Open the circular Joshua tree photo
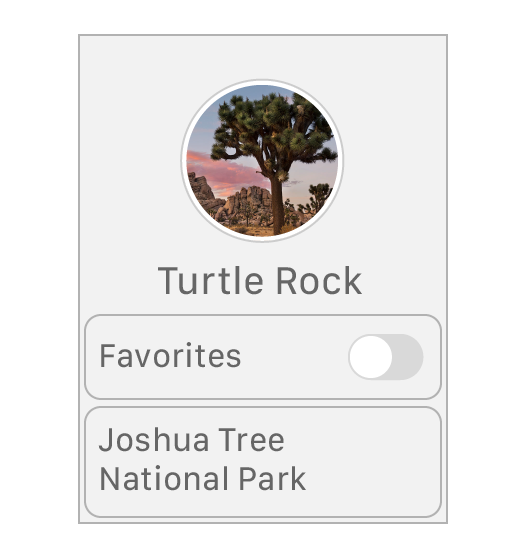This screenshot has height=546, width=531. (x=262, y=161)
